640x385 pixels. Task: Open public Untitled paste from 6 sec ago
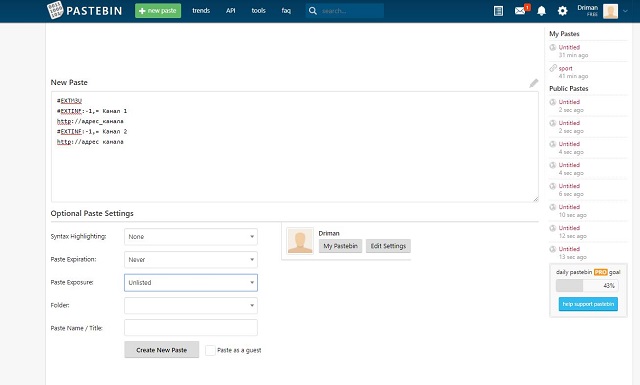point(569,186)
